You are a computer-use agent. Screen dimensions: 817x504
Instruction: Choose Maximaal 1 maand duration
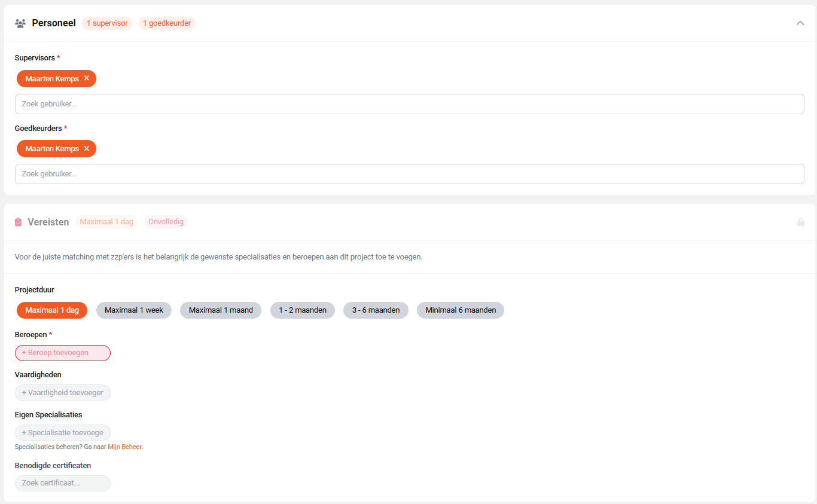pyautogui.click(x=221, y=310)
